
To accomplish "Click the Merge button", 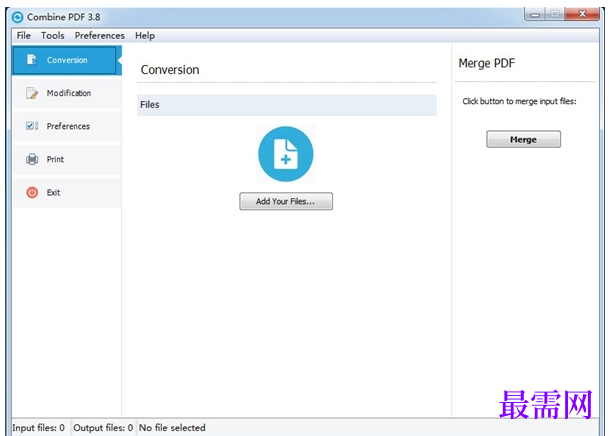I will point(523,139).
